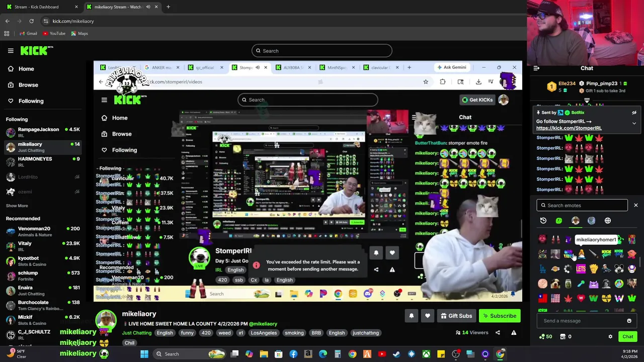
Task: Click the Gift Subs button
Action: 456,316
